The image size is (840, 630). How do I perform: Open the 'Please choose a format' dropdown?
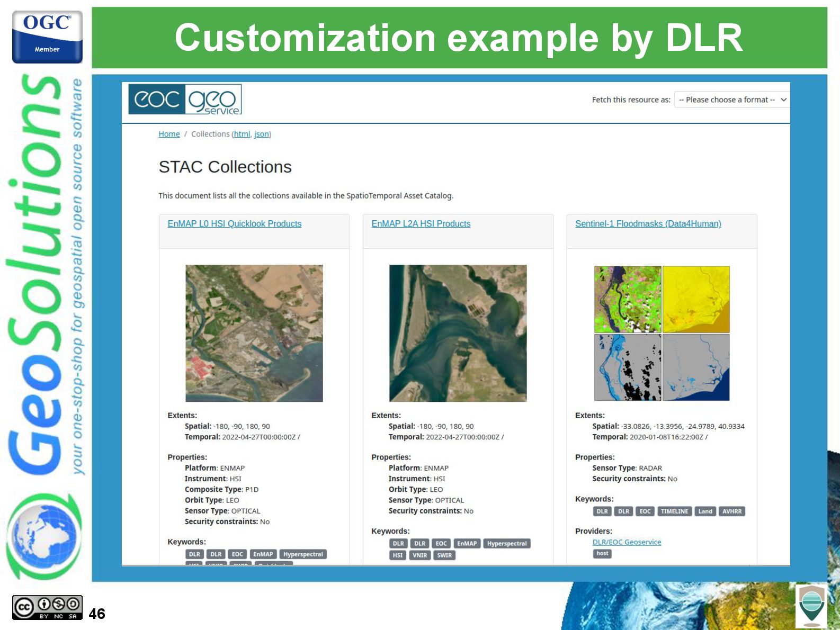732,100
